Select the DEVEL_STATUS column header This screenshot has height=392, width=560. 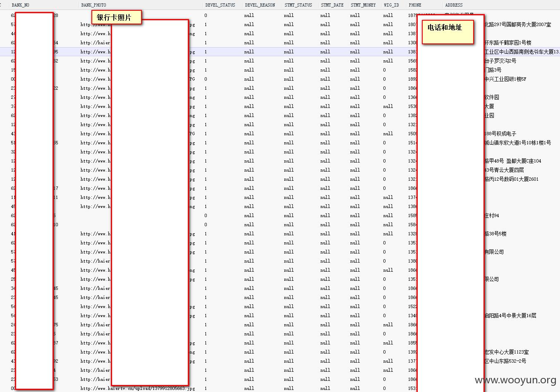220,5
